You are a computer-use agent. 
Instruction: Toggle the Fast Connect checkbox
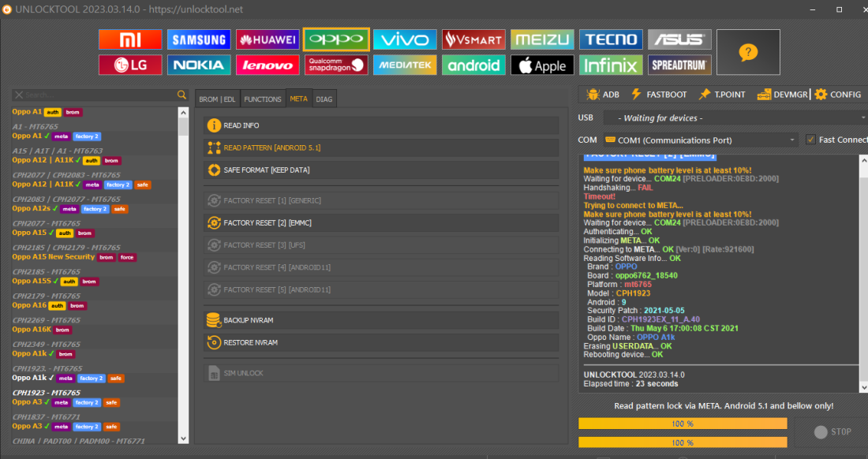[810, 140]
